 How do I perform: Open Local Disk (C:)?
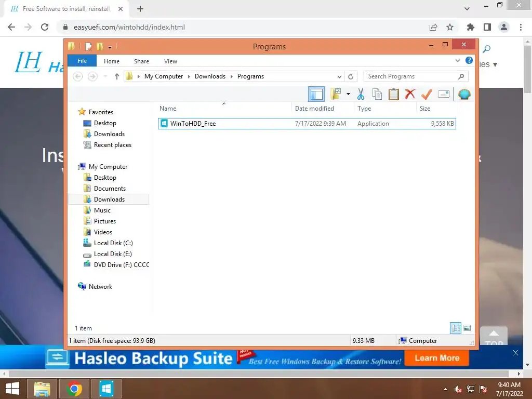113,243
